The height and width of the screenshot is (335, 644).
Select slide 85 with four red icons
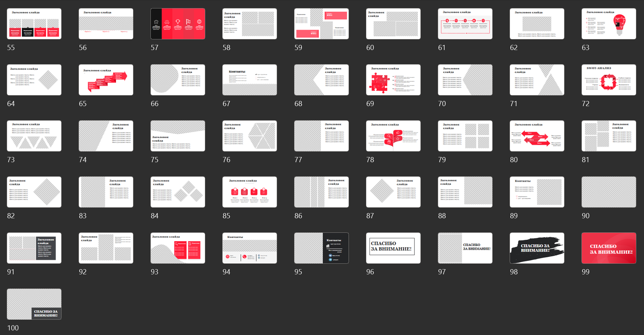coord(250,192)
